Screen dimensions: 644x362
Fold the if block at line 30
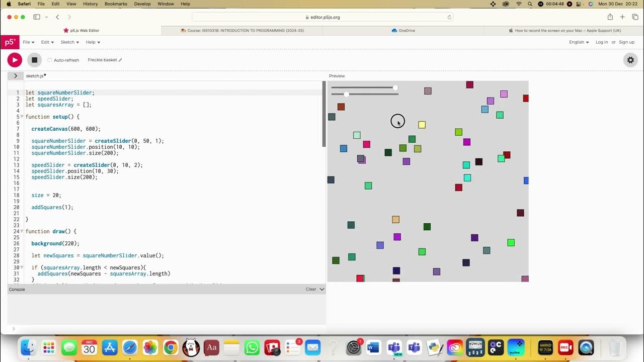coord(22,267)
